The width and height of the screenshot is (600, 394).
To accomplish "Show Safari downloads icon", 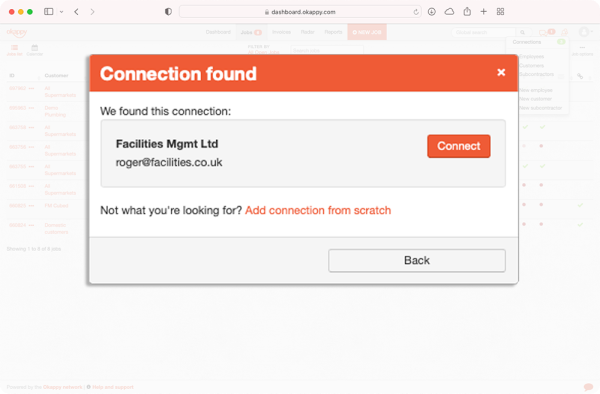I will click(432, 12).
